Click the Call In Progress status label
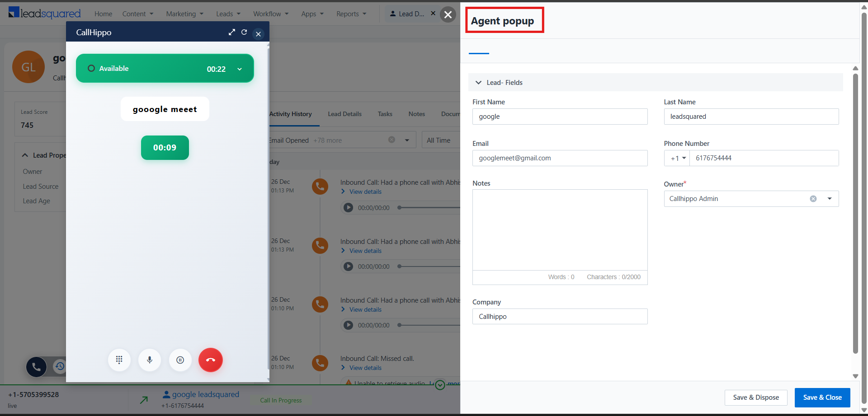The height and width of the screenshot is (416, 868). (281, 400)
